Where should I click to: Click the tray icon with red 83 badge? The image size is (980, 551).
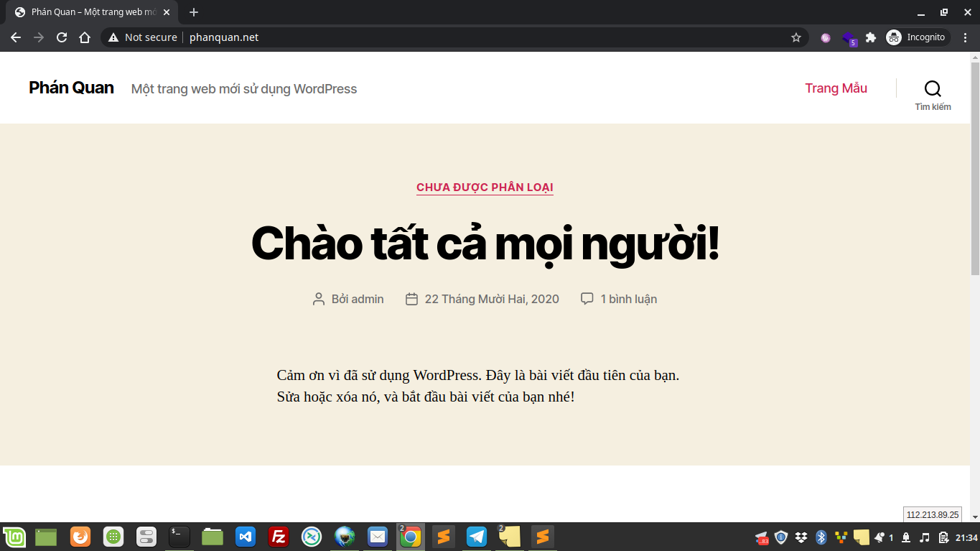tap(762, 537)
